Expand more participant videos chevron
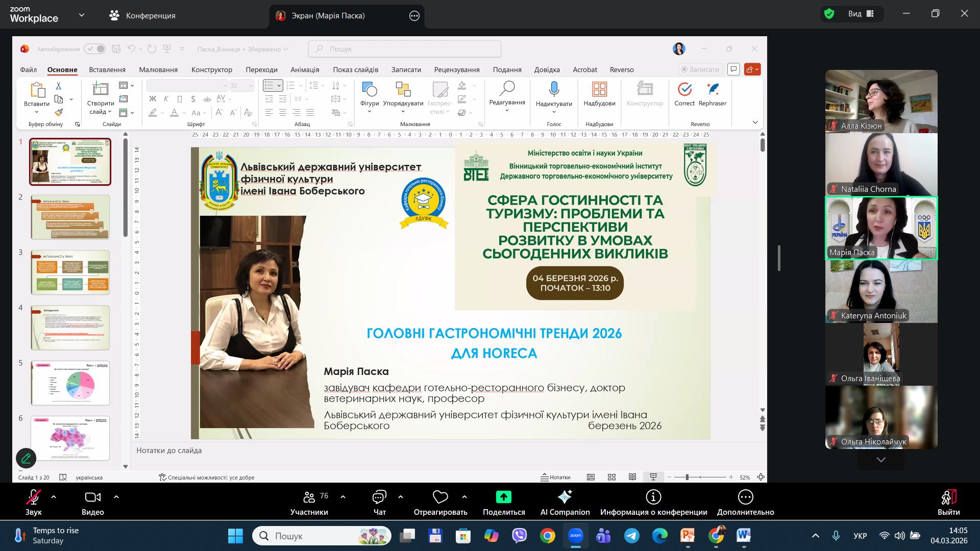The height and width of the screenshot is (551, 980). (x=881, y=460)
